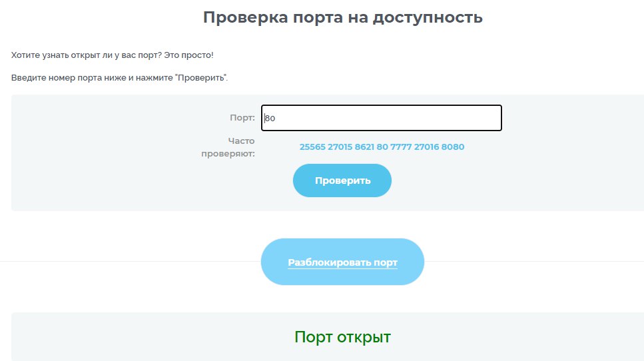The width and height of the screenshot is (644, 361).
Task: Click the Проверить button
Action: pyautogui.click(x=342, y=180)
